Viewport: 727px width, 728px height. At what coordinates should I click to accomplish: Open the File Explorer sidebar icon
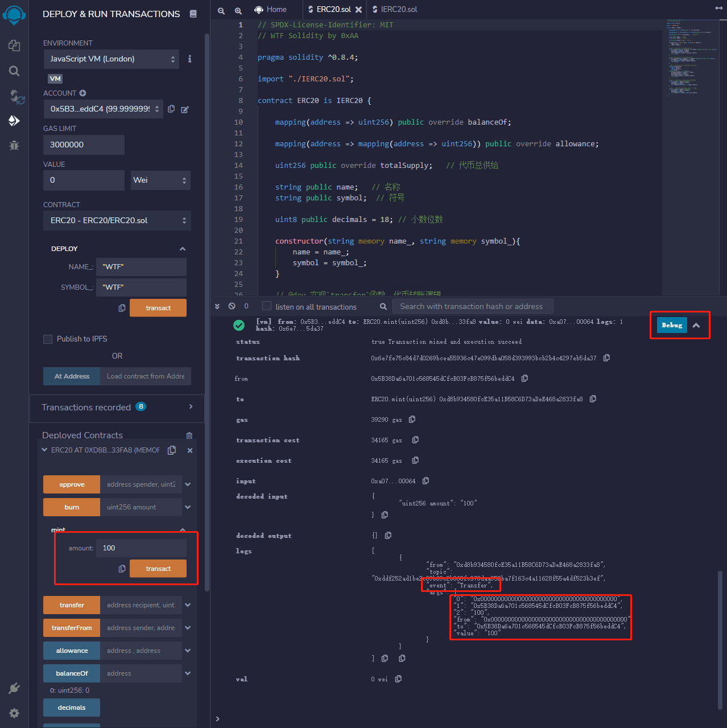[x=14, y=46]
